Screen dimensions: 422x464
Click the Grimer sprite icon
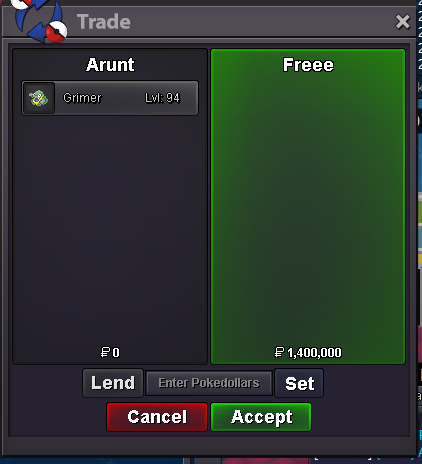[39, 98]
